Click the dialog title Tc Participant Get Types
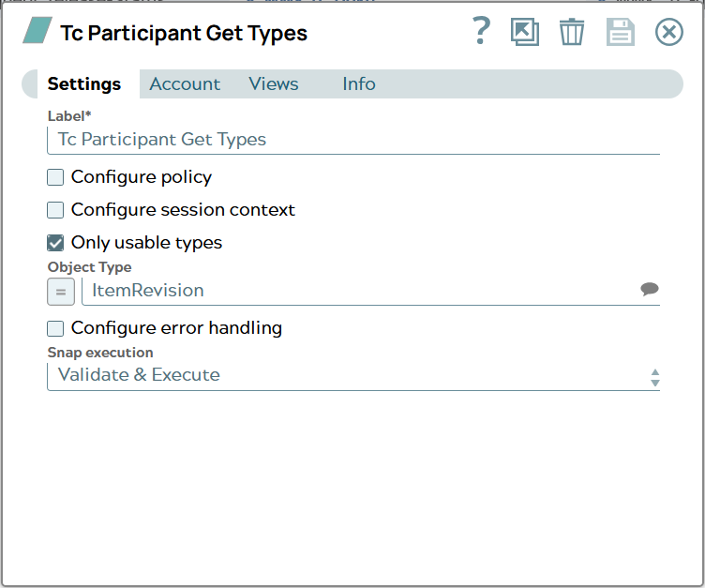The image size is (705, 588). [184, 33]
